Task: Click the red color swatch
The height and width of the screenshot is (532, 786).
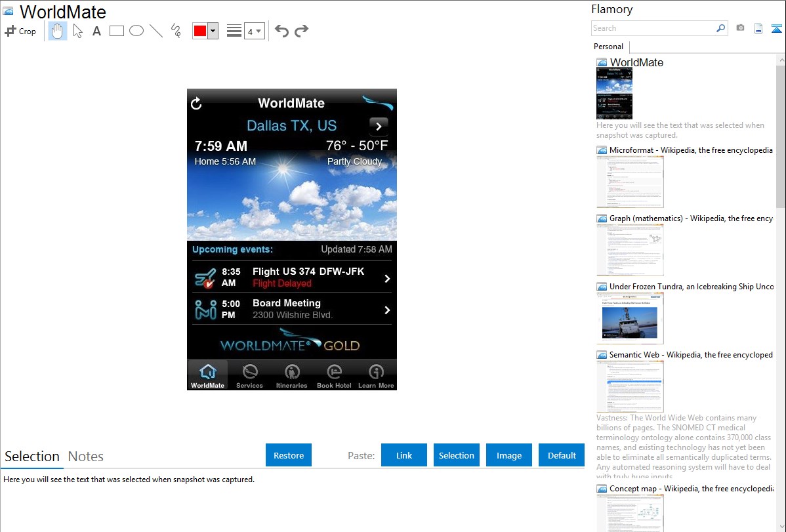Action: [200, 31]
